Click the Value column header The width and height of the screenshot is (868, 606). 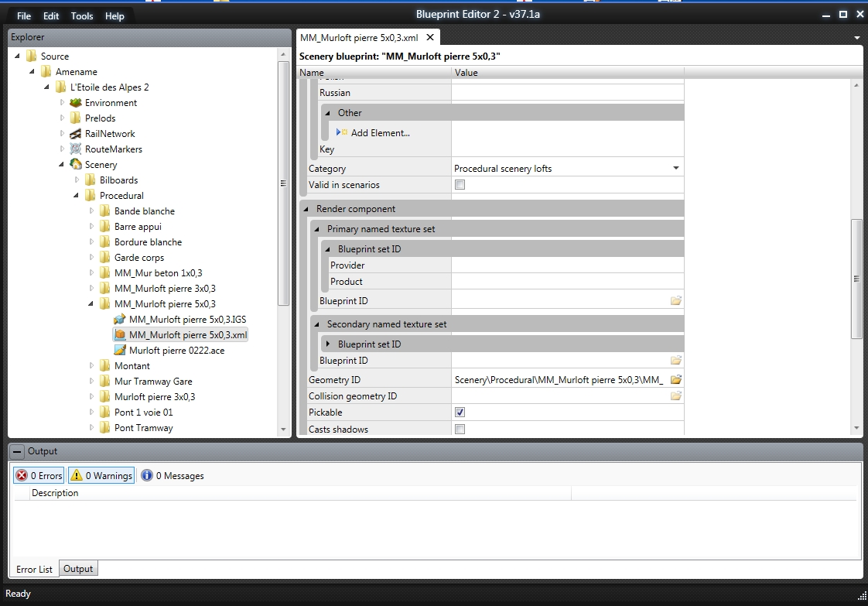[x=568, y=73]
